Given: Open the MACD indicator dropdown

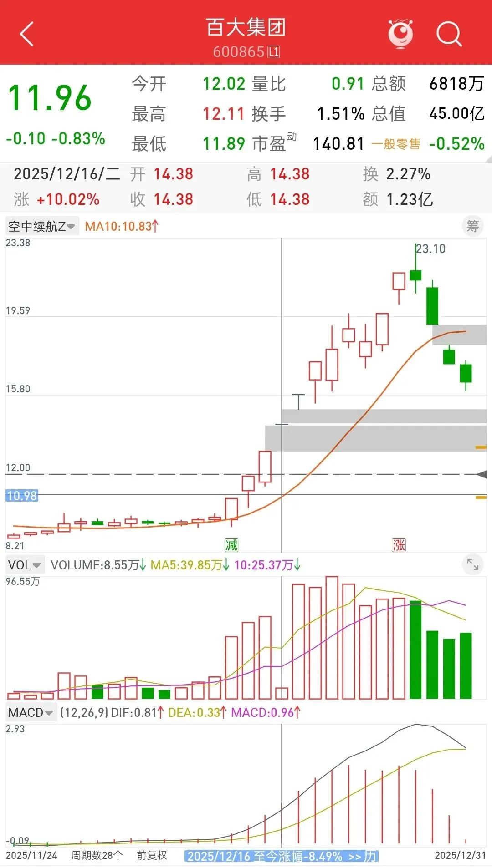Looking at the screenshot, I should [x=31, y=712].
